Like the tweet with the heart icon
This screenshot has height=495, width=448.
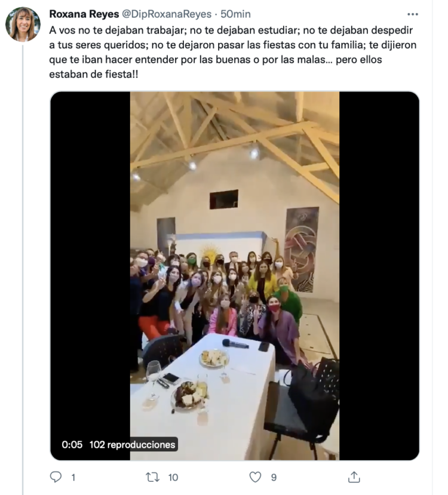click(255, 476)
